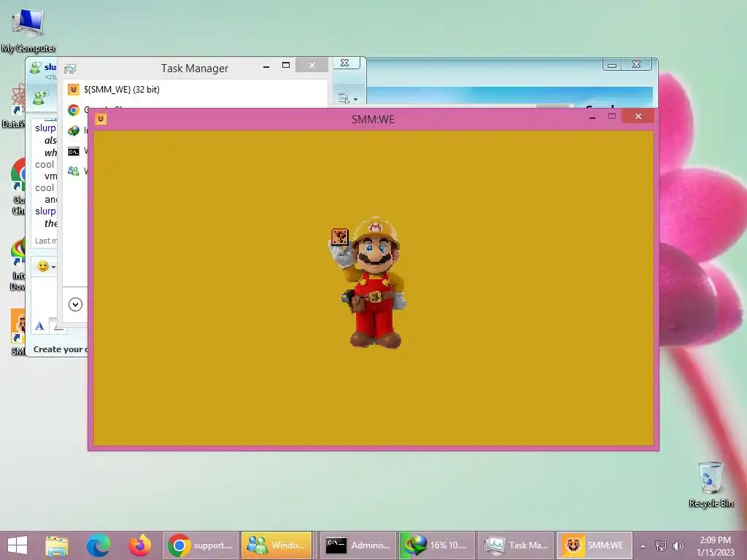Open File Explorer from the taskbar
The width and height of the screenshot is (747, 560).
pyautogui.click(x=57, y=545)
